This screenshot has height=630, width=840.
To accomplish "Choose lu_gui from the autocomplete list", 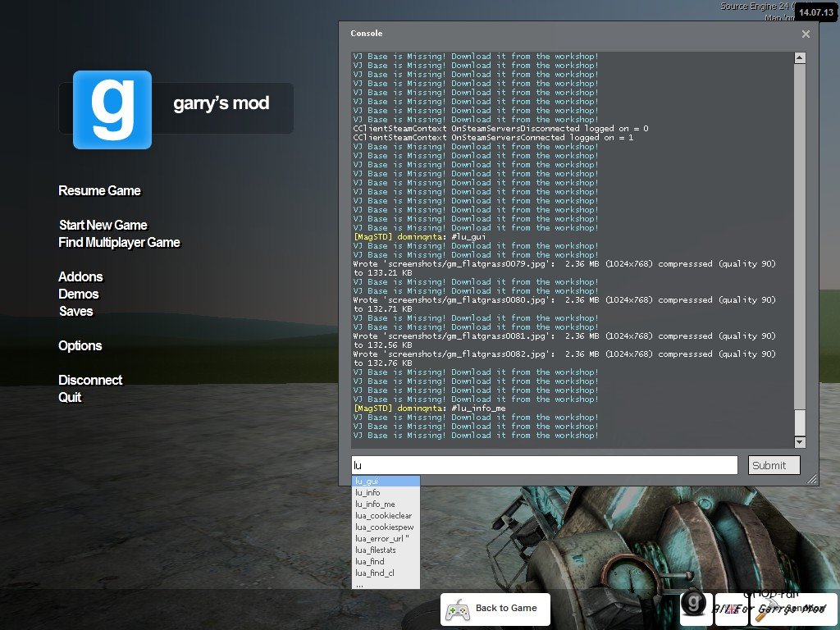I will pos(386,481).
